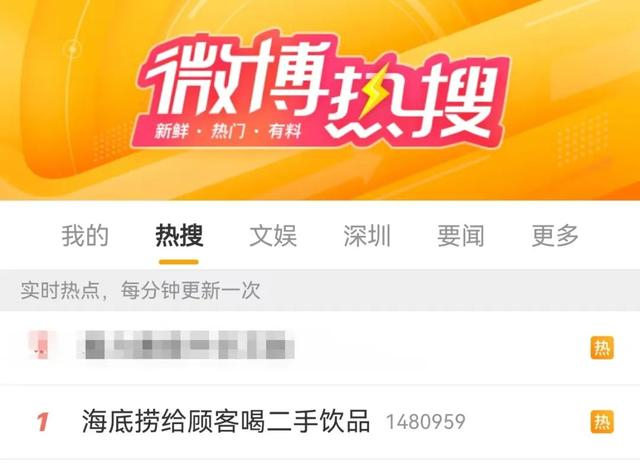Image resolution: width=640 pixels, height=468 pixels.
Task: Go to the 深圳 local tab
Action: [367, 235]
